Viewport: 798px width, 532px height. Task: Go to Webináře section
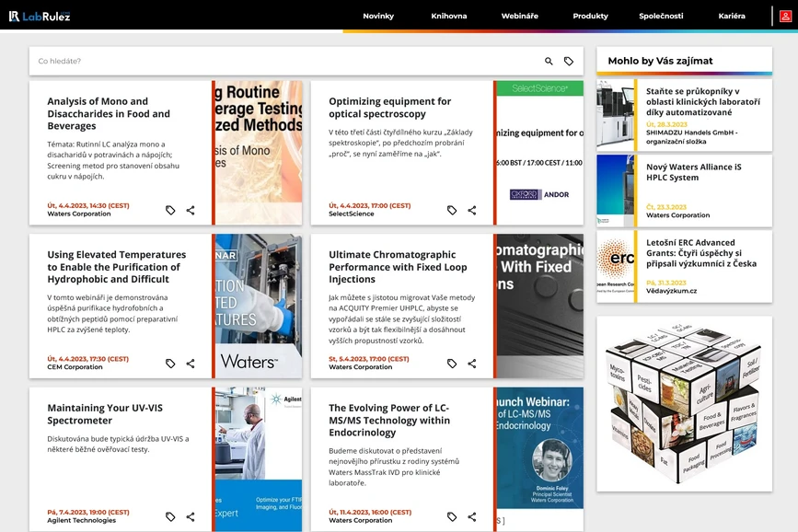(520, 17)
